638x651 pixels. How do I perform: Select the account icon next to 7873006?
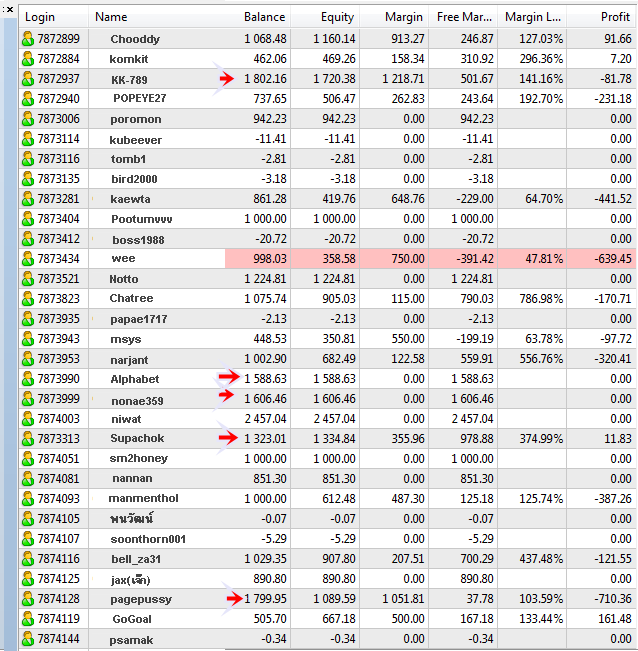coord(28,119)
